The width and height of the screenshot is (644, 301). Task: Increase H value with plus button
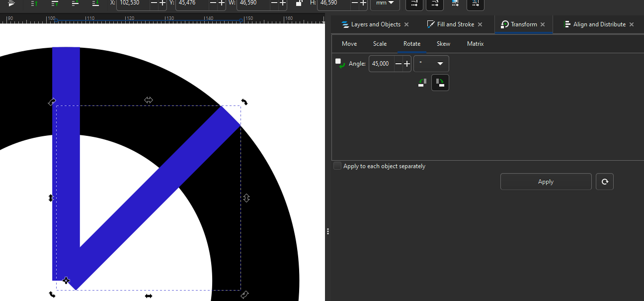point(363,3)
